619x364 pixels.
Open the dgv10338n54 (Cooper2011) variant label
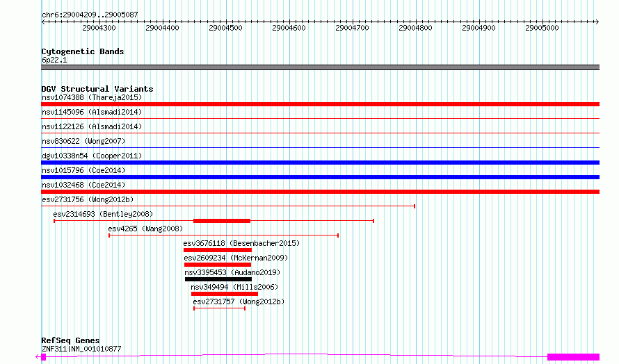coord(92,156)
